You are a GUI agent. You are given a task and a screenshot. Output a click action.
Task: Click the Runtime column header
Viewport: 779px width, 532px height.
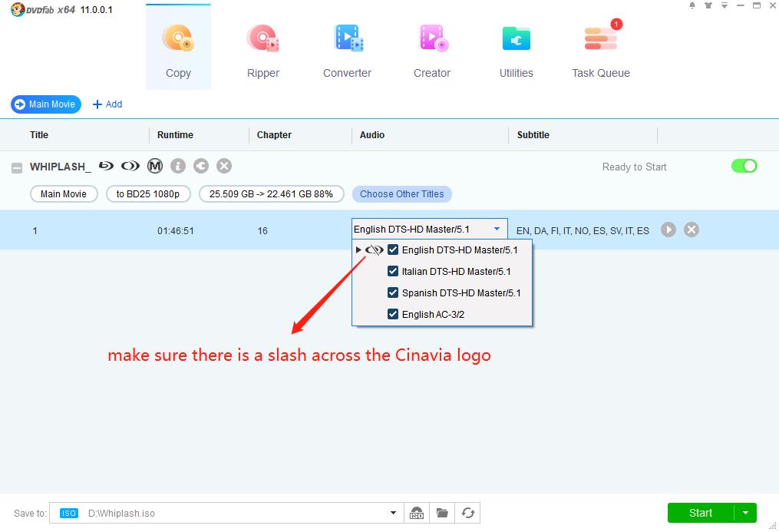175,134
